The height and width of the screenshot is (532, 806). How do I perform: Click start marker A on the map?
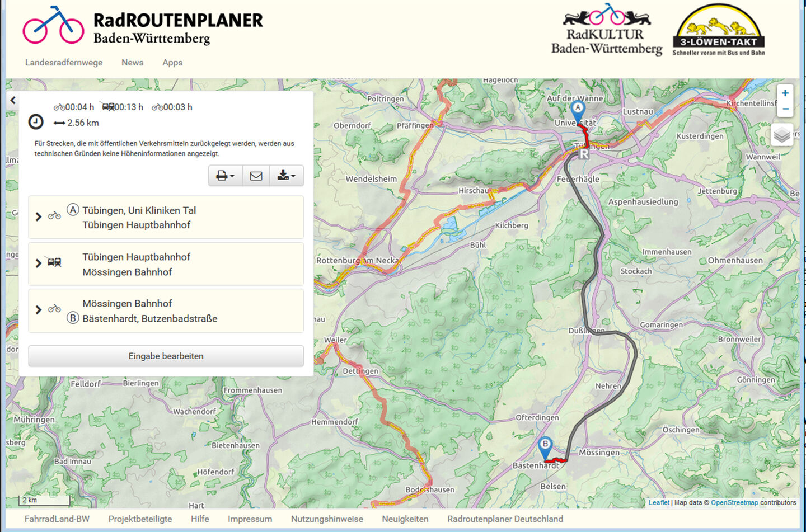tap(578, 109)
